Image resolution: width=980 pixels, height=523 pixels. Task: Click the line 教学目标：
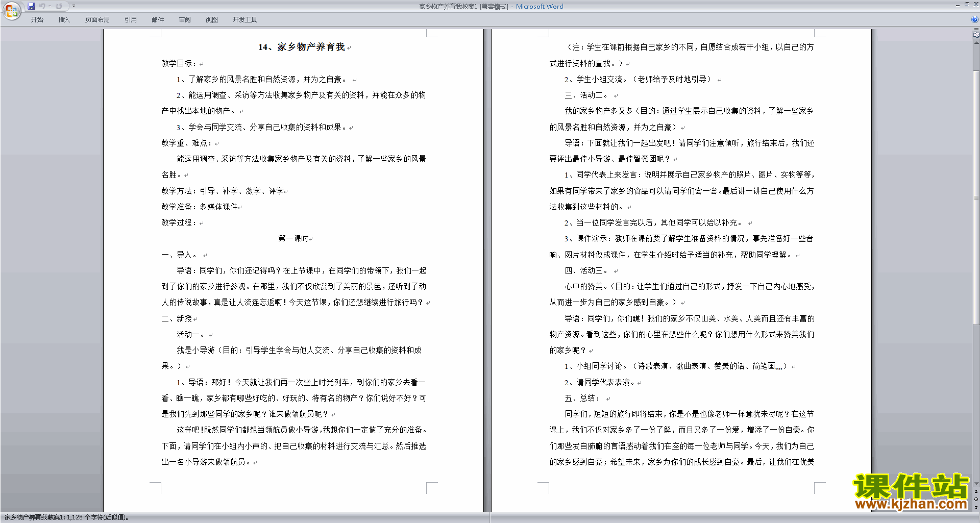[179, 63]
